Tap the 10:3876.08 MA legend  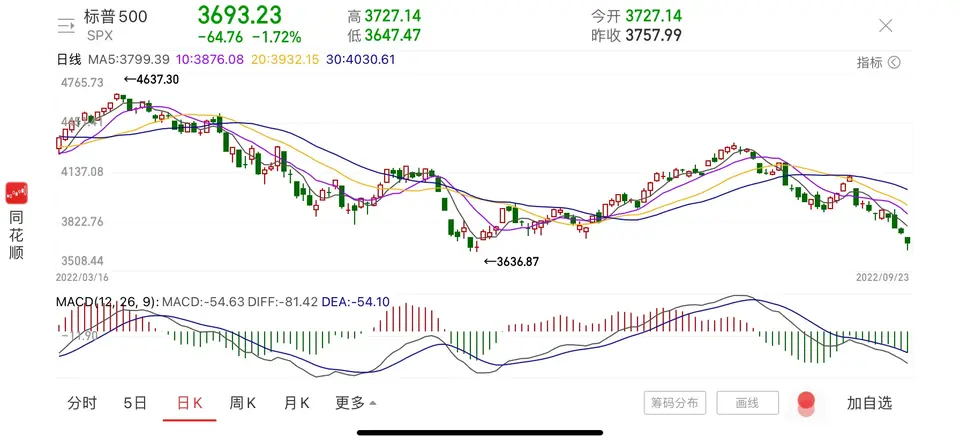tap(209, 60)
